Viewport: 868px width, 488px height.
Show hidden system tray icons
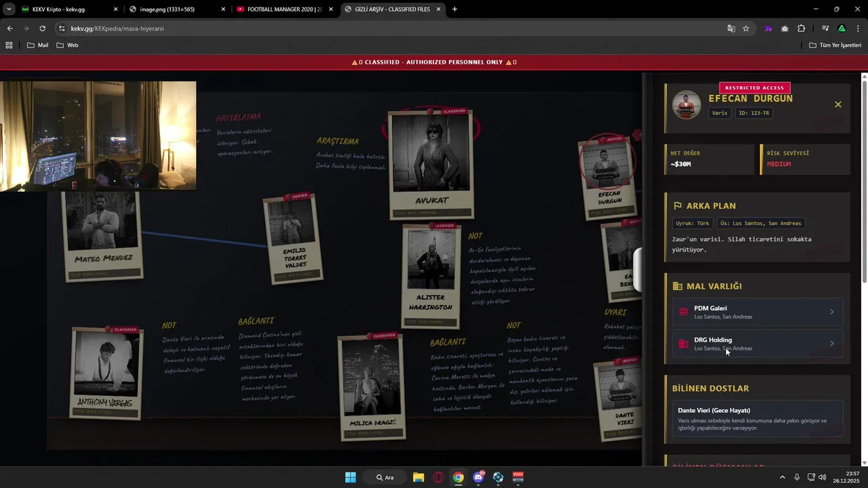783,477
